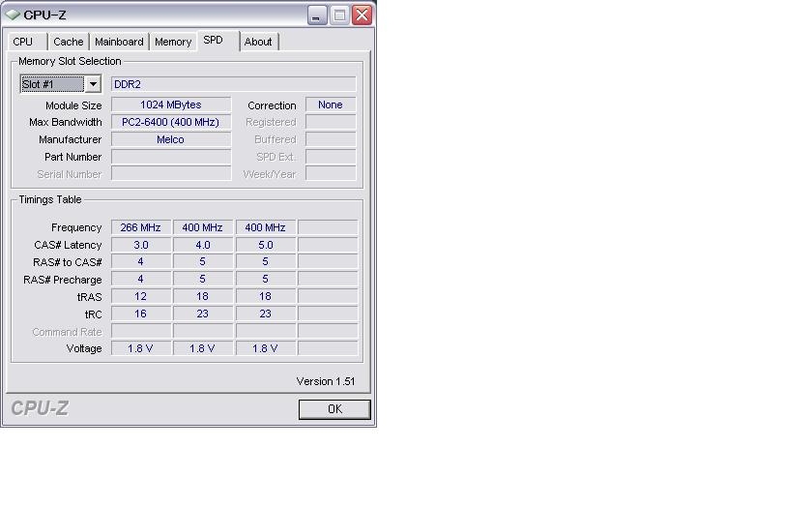Click the empty Part Number field
Viewport: 812px width, 508px height.
[171, 157]
